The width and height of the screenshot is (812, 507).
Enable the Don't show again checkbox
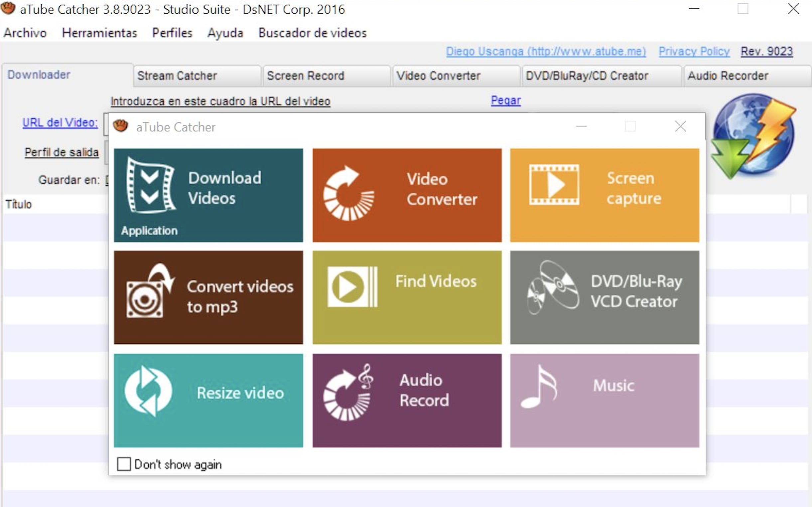pyautogui.click(x=124, y=464)
